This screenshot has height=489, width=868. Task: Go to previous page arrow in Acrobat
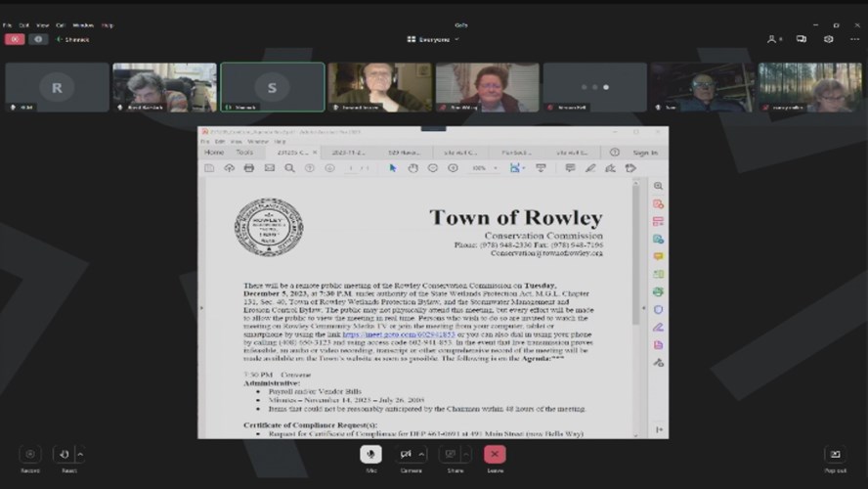point(310,168)
